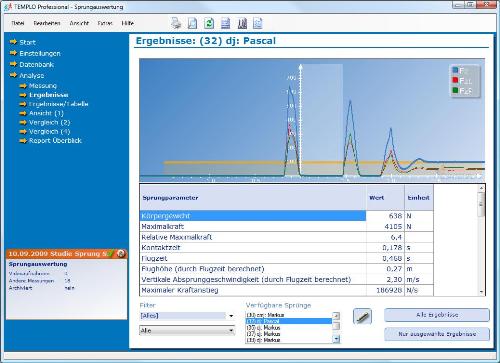Click the bar chart toolbar icon
The width and height of the screenshot is (500, 363).
click(242, 23)
